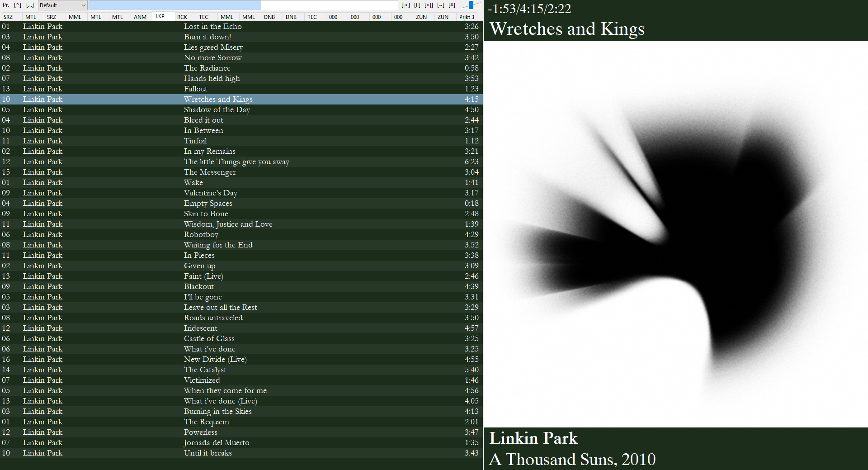Select the track 'Hands held high'

pyautogui.click(x=241, y=78)
